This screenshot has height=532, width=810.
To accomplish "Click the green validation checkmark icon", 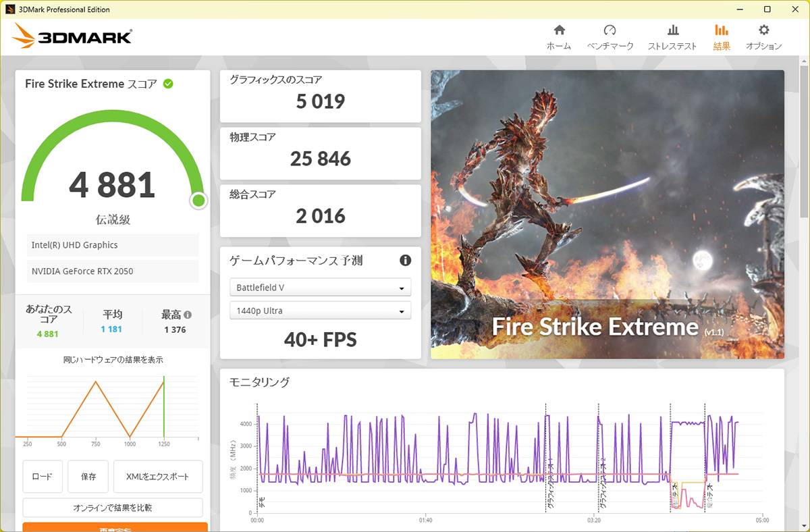I will [168, 84].
